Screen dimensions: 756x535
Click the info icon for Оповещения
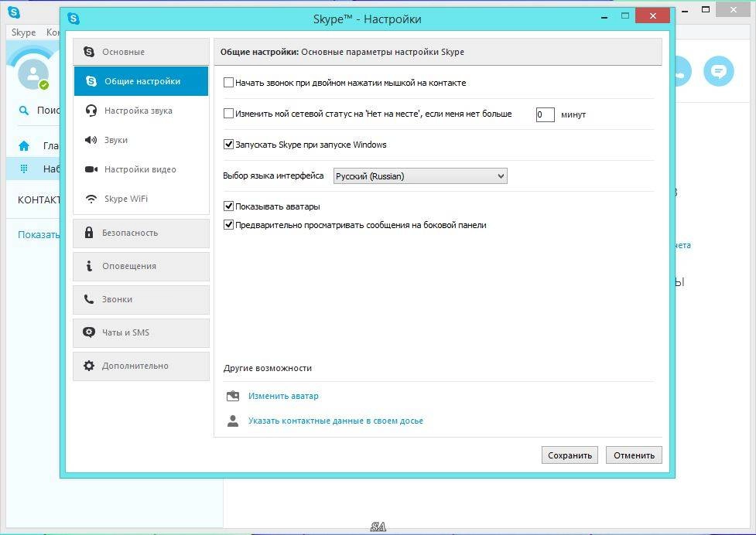(x=89, y=266)
